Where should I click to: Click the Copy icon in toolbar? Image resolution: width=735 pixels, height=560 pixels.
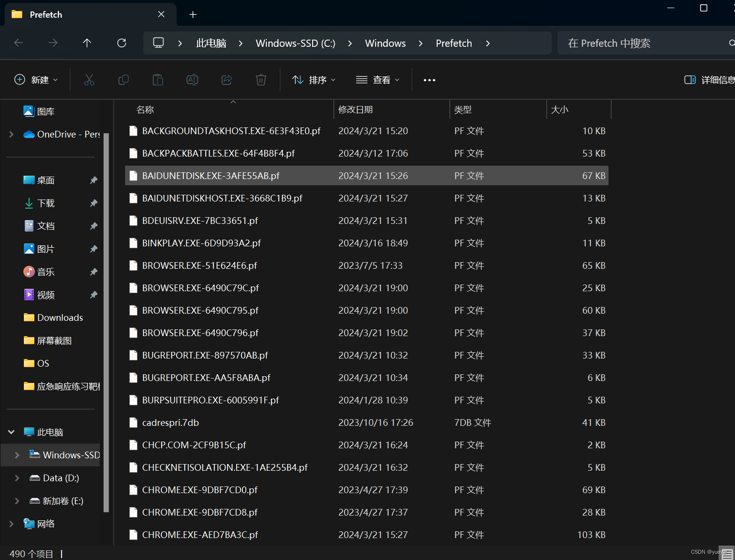(124, 80)
